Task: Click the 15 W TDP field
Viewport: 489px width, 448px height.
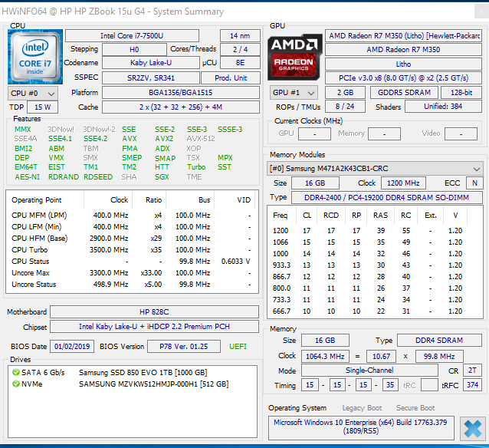Action: point(42,107)
